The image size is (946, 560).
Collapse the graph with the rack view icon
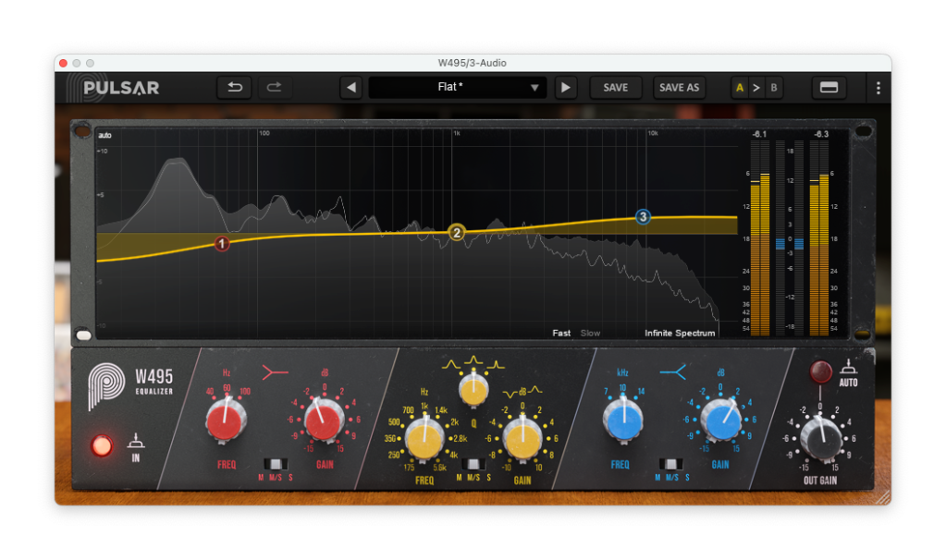(x=829, y=88)
